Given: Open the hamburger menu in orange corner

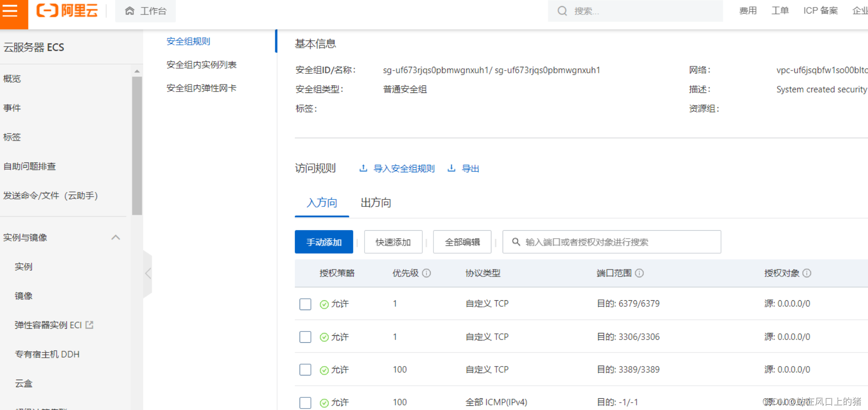Looking at the screenshot, I should pos(10,11).
